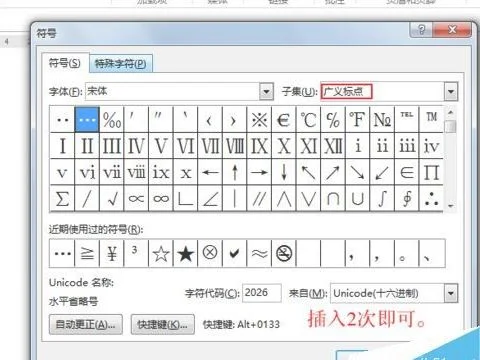Select the degree Fahrenheit ℉ symbol
The height and width of the screenshot is (360, 480).
point(358,119)
